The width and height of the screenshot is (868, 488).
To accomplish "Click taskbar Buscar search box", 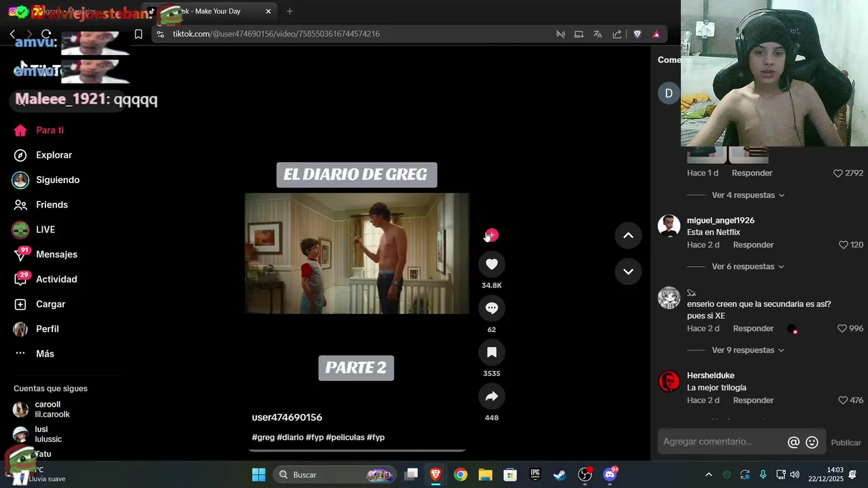I will (x=334, y=474).
